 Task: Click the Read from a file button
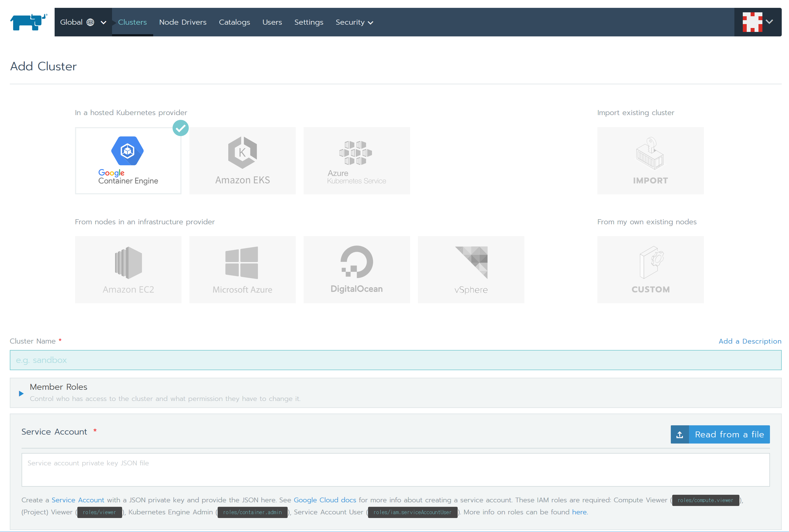pyautogui.click(x=720, y=434)
